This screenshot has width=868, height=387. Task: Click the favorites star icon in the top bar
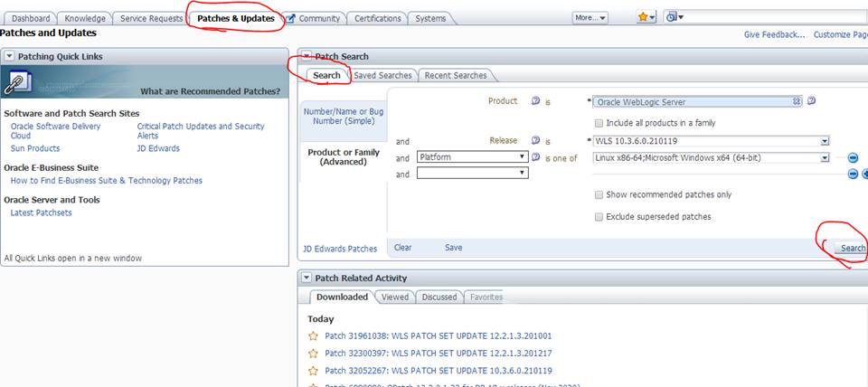pos(643,17)
